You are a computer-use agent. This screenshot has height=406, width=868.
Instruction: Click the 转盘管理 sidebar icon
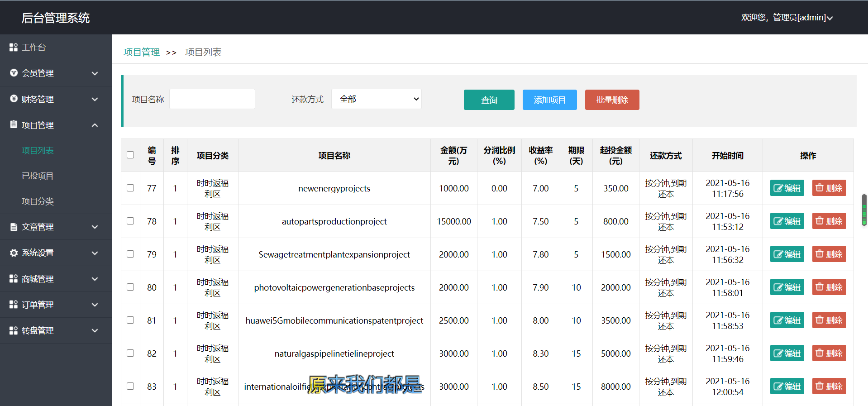(14, 331)
